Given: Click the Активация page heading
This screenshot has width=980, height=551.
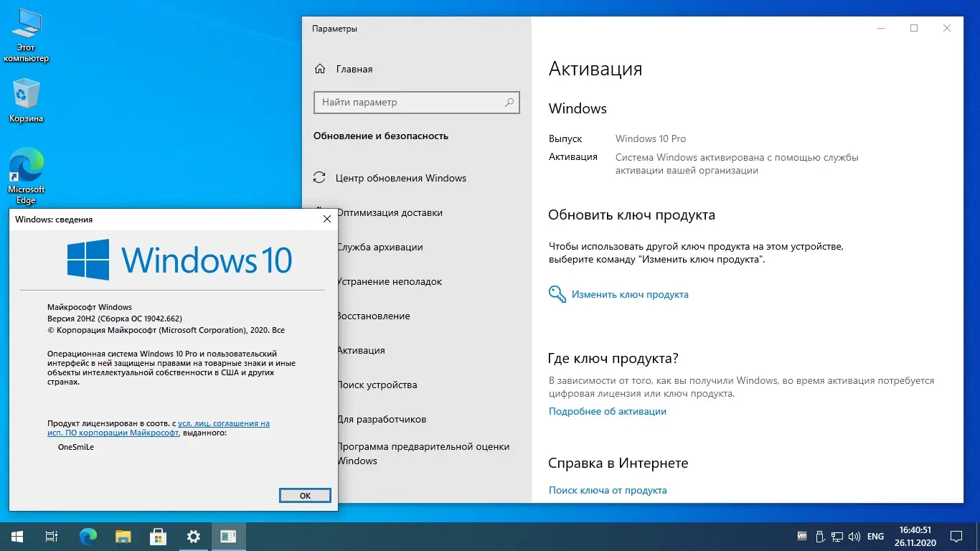Looking at the screenshot, I should 595,69.
